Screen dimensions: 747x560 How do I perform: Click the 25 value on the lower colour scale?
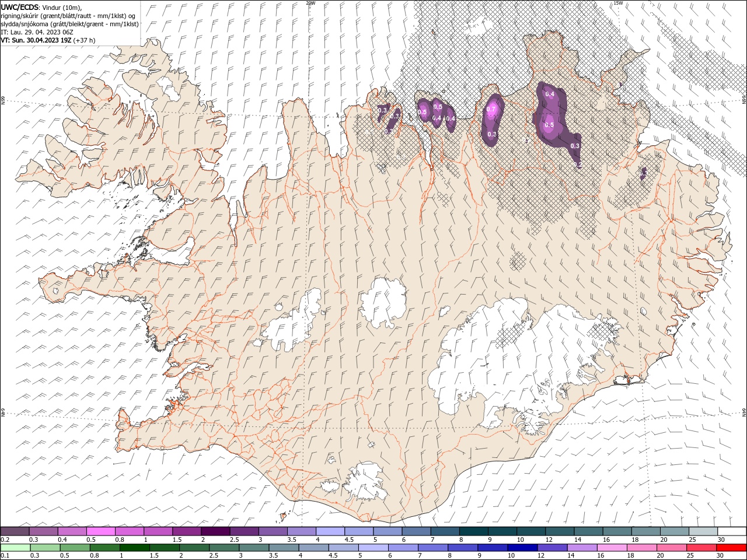pyautogui.click(x=689, y=556)
